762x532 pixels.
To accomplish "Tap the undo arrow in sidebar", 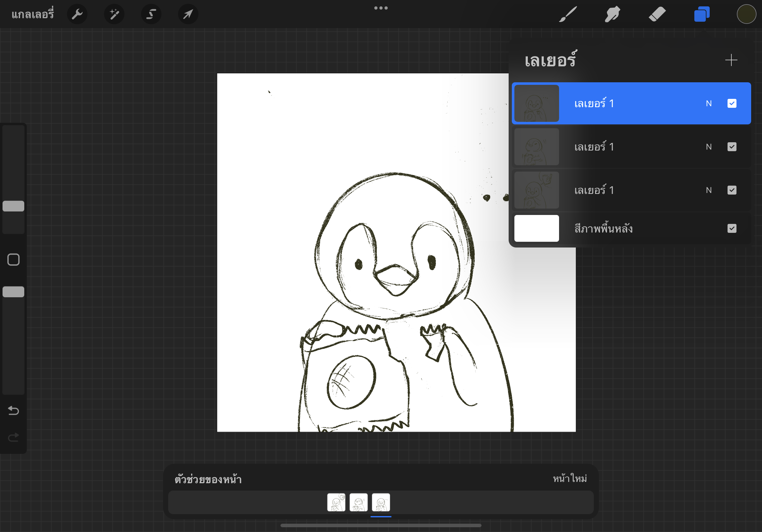I will pos(13,410).
